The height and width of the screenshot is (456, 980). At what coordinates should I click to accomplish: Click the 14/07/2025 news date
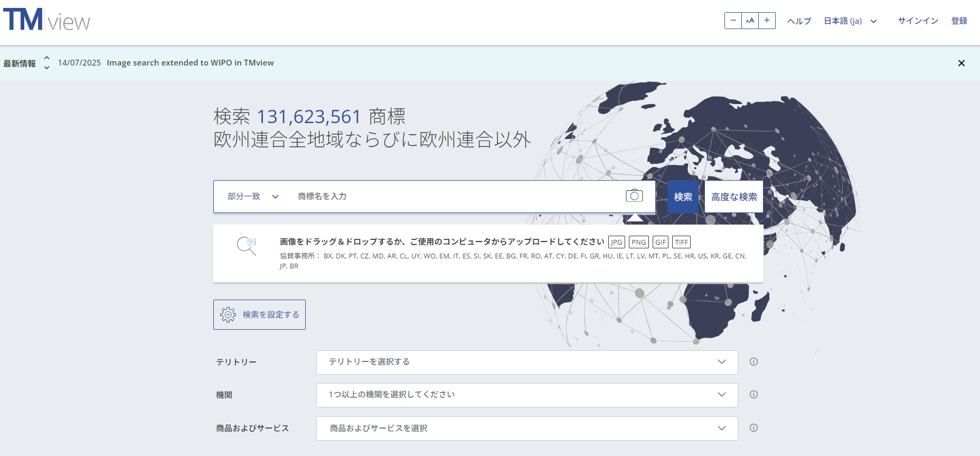click(x=79, y=63)
